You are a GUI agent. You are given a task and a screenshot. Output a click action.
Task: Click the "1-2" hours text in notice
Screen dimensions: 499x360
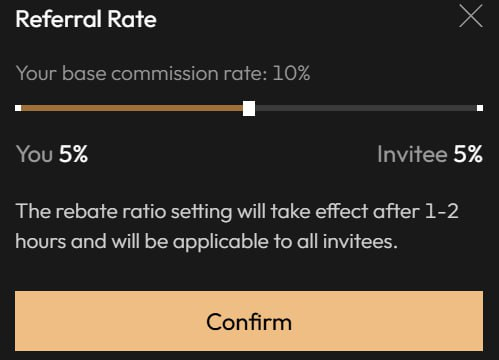pos(442,211)
